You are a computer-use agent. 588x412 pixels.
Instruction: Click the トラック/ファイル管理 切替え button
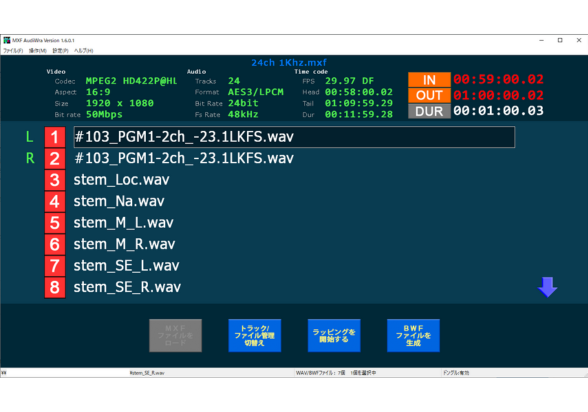pos(255,336)
